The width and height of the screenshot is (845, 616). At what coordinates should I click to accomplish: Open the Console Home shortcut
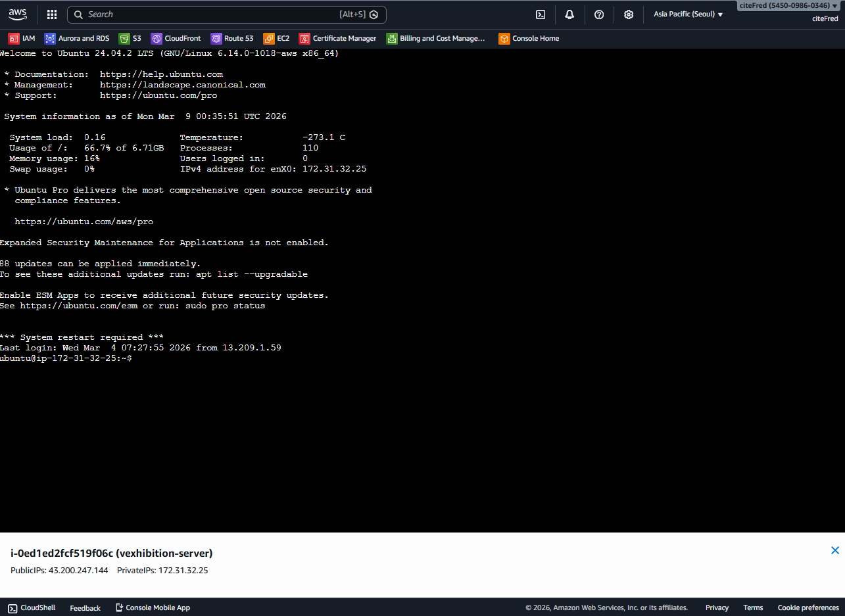coord(529,39)
